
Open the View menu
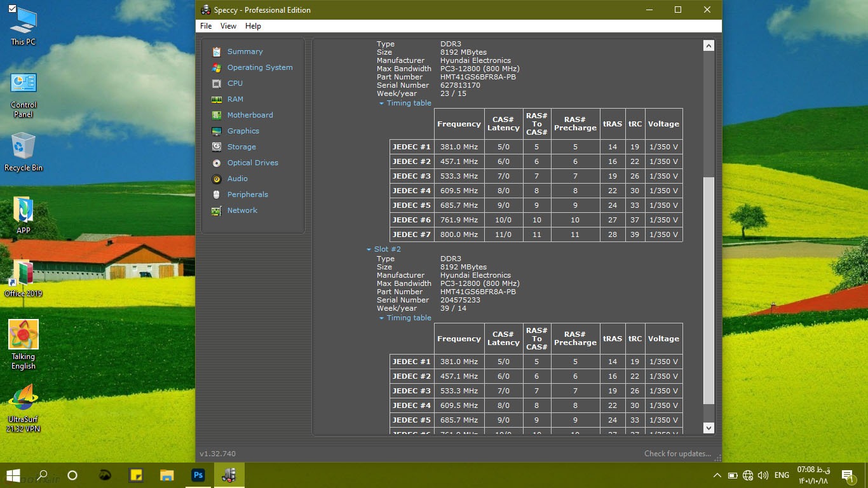click(x=228, y=26)
